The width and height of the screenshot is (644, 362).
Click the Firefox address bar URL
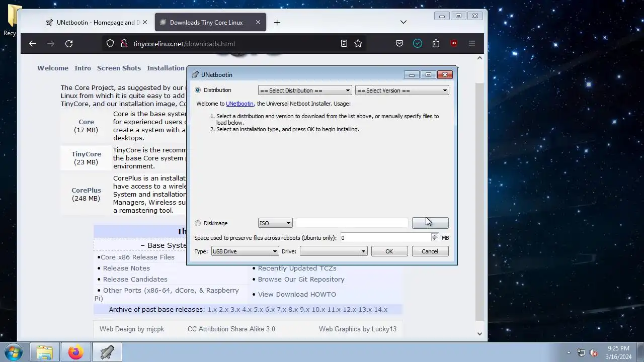[x=184, y=44]
